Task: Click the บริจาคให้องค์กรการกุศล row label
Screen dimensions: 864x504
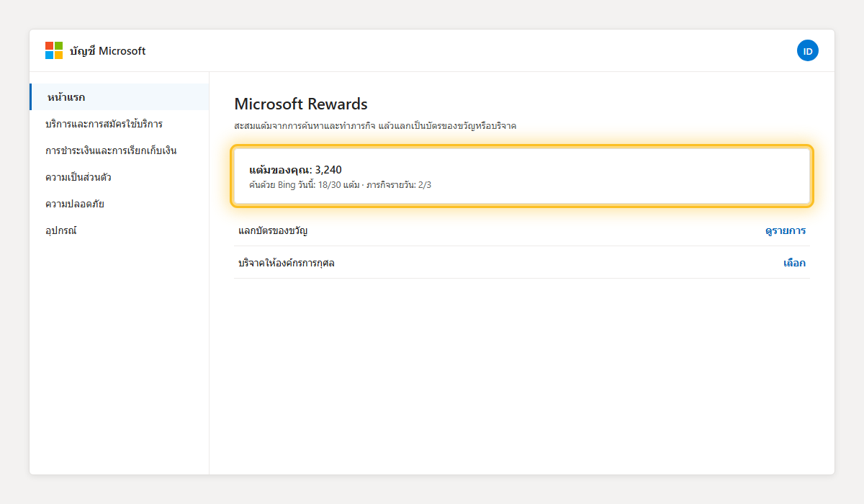Action: 287,263
